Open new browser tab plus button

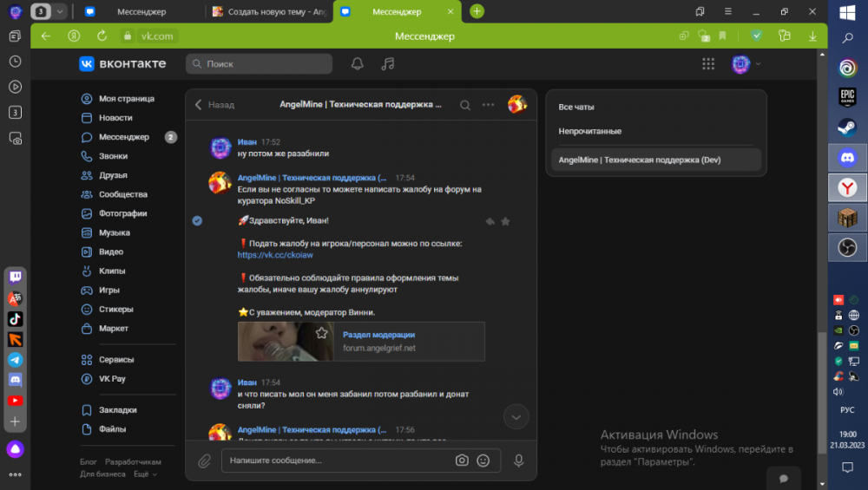point(477,11)
